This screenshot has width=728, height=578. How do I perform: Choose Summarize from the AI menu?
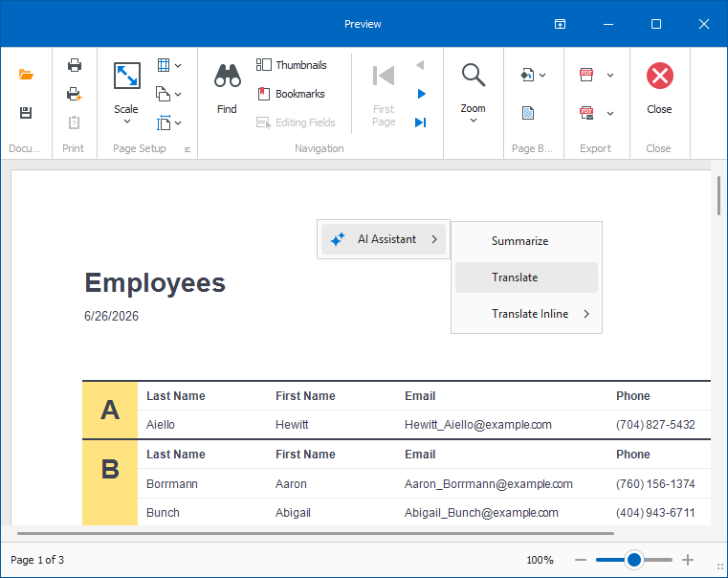[x=526, y=241]
